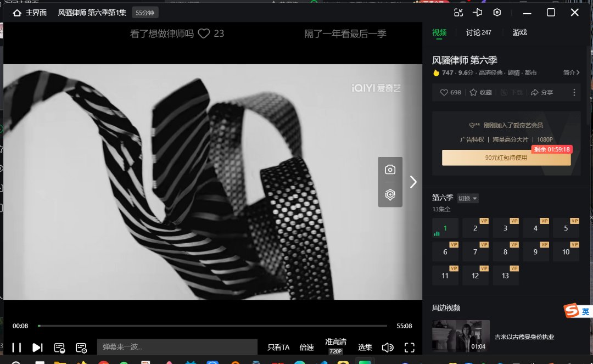Like the show with heart 698
The width and height of the screenshot is (593, 364).
[x=451, y=92]
